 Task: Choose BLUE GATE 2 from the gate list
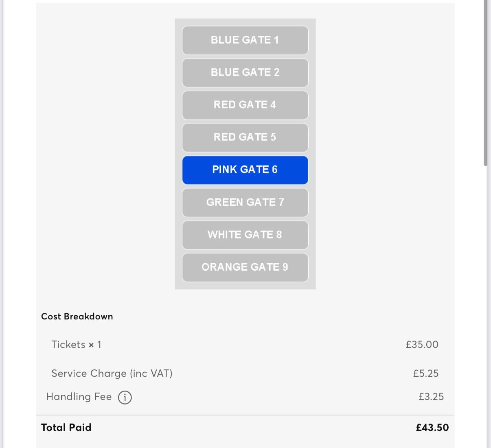(x=245, y=72)
